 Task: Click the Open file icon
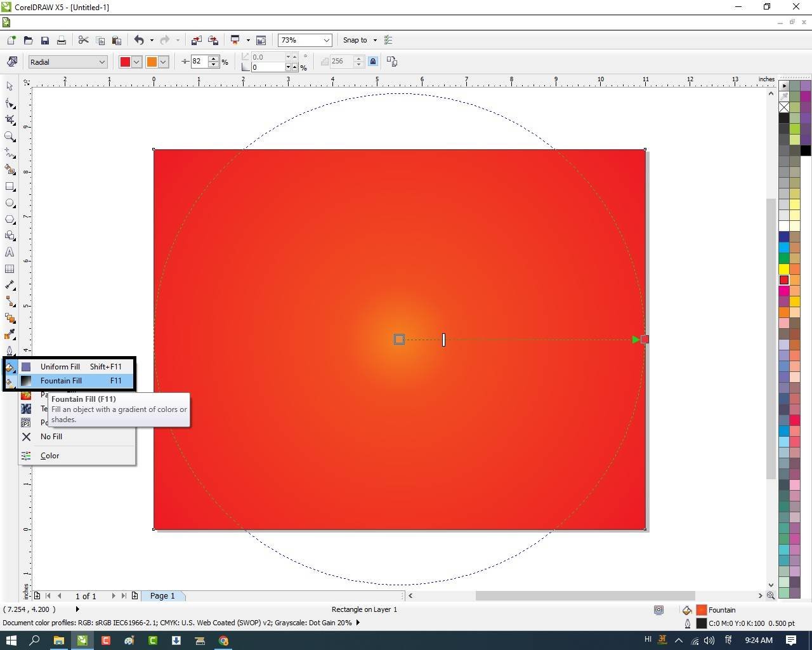pos(28,40)
